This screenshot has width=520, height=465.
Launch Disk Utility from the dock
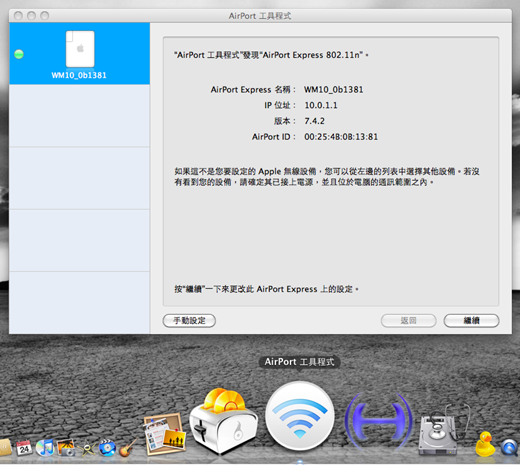pyautogui.click(x=443, y=430)
